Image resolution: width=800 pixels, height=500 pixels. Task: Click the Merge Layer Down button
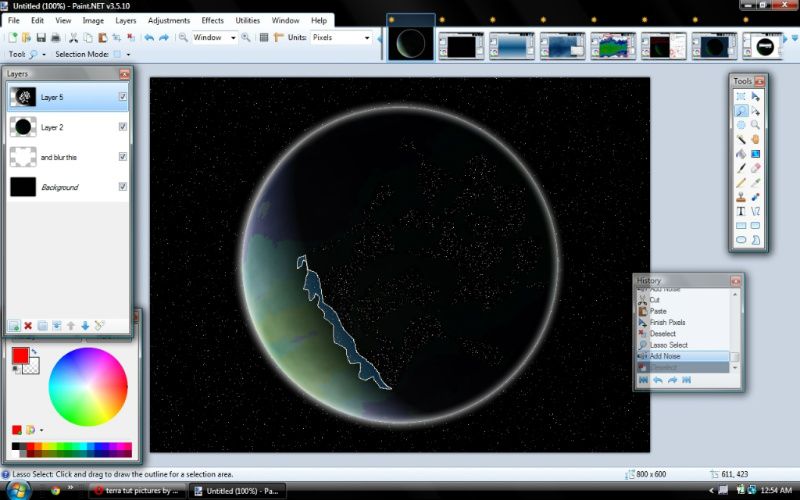pos(57,326)
